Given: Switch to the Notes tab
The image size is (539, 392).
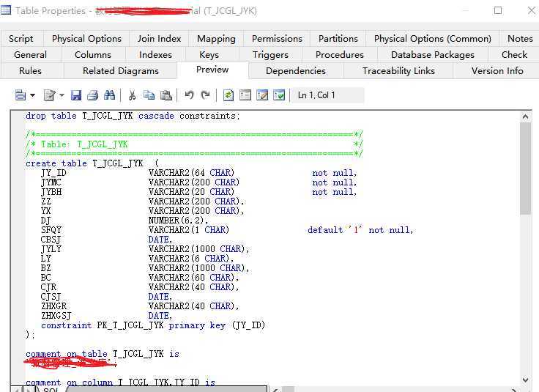Looking at the screenshot, I should point(520,39).
